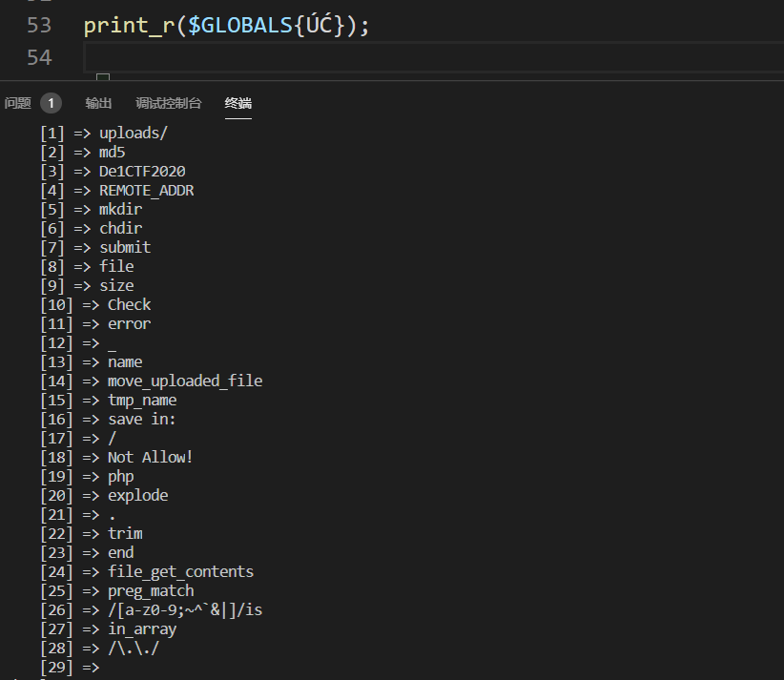Click terminal output 'in_array'

coord(142,629)
